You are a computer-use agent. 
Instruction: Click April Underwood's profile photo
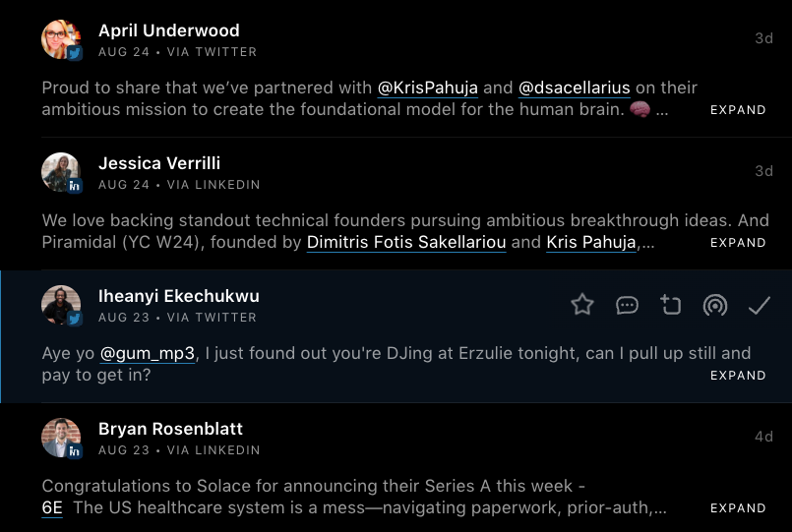[x=60, y=39]
